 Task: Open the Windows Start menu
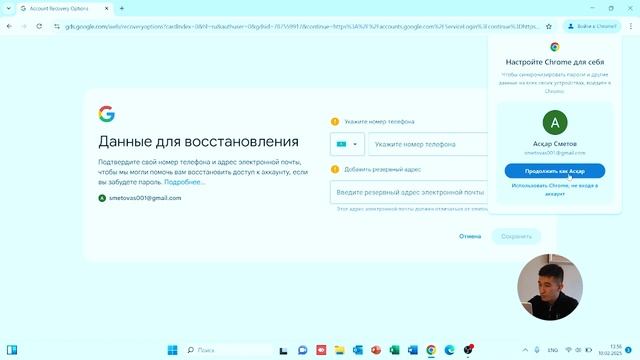[173, 350]
